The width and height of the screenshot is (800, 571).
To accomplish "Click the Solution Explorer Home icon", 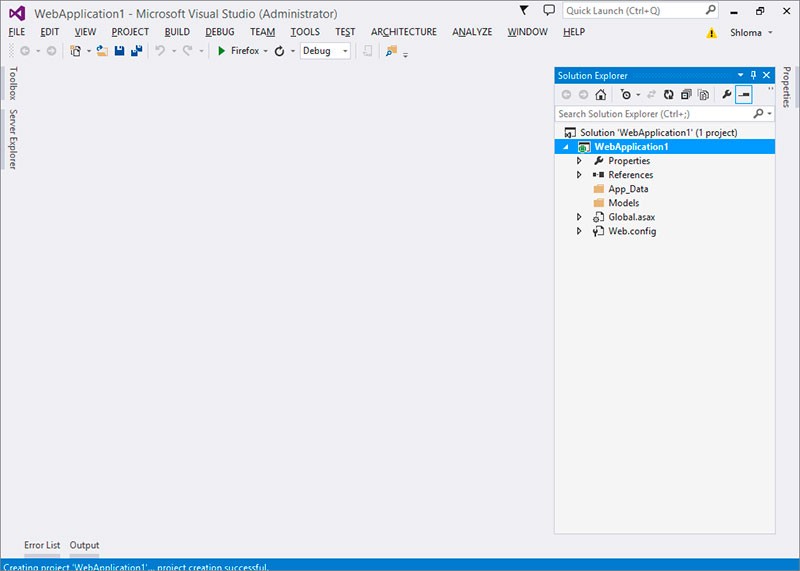I will pyautogui.click(x=601, y=94).
